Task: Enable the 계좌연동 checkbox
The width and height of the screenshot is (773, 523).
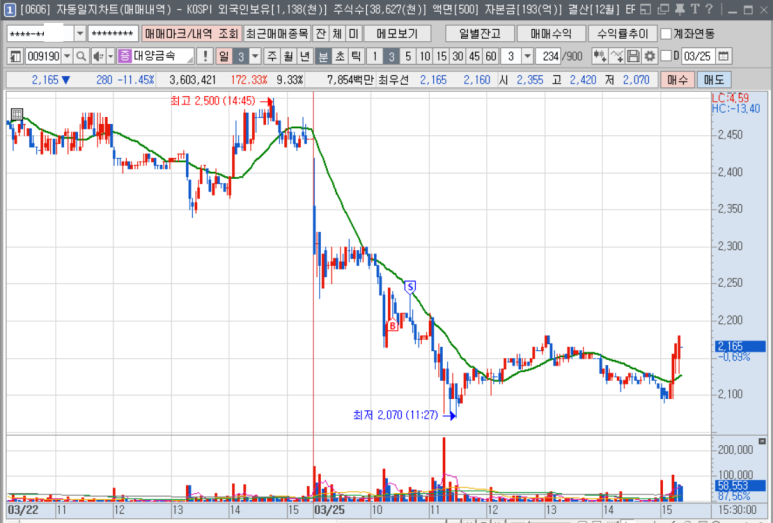Action: tap(666, 34)
